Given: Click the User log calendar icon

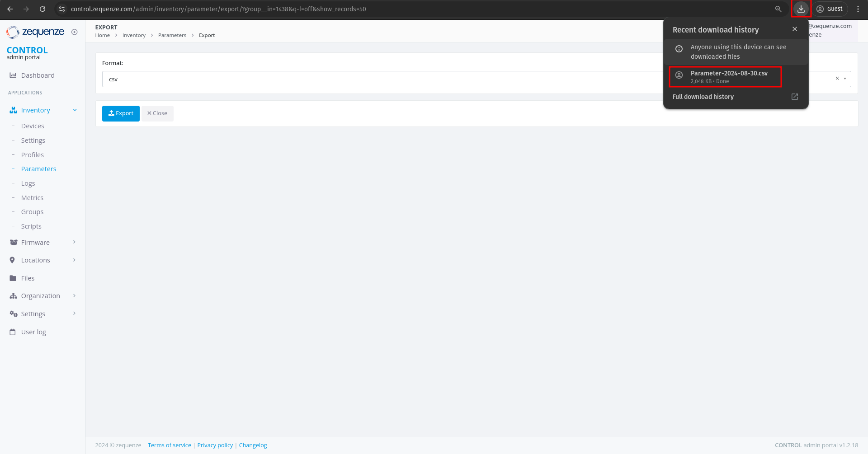Looking at the screenshot, I should (12, 331).
